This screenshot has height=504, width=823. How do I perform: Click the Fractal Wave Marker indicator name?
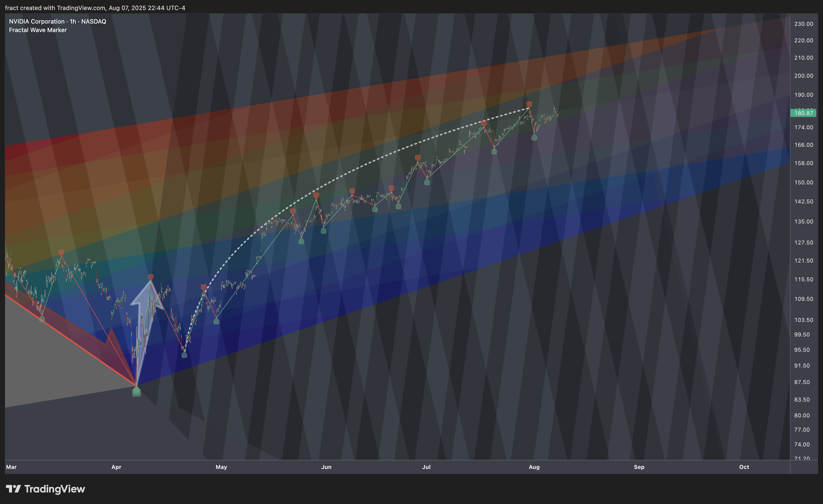click(x=38, y=30)
